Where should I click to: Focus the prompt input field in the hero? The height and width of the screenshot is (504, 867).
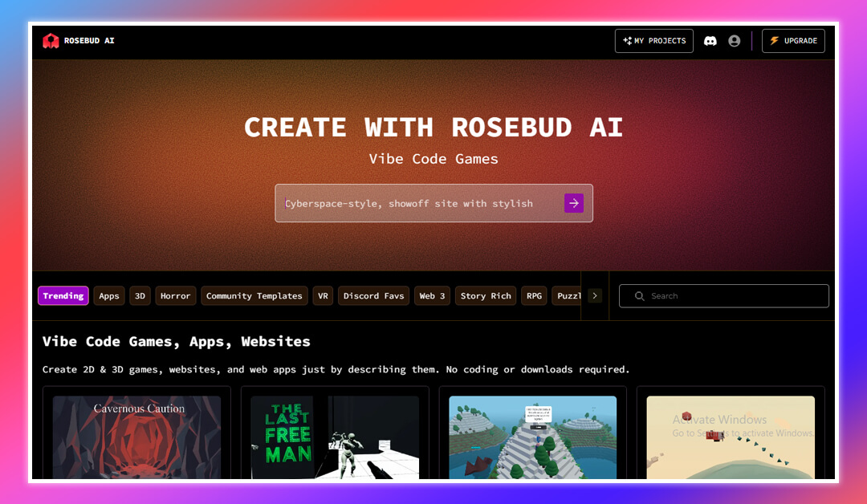pyautogui.click(x=434, y=203)
